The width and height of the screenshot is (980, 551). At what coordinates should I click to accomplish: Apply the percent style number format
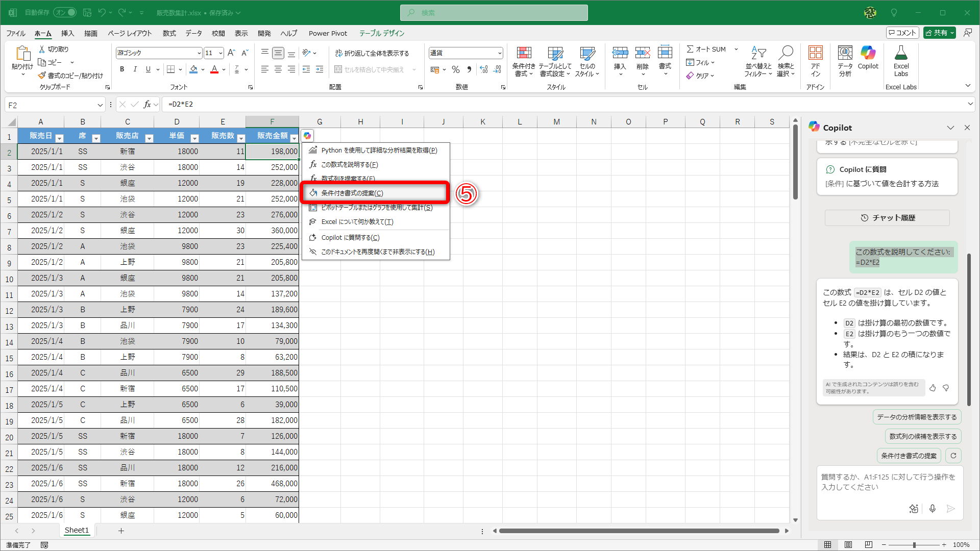(456, 69)
